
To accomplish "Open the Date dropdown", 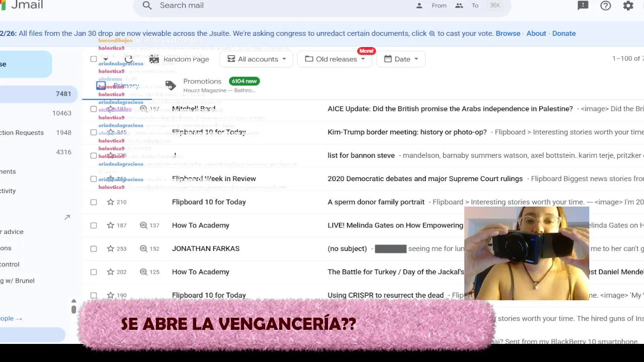I will [x=401, y=59].
